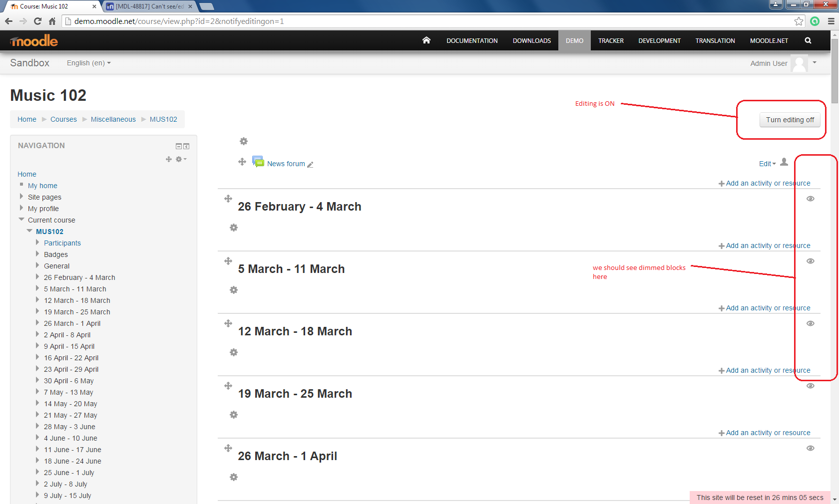Open the English (en) language dropdown
This screenshot has height=504, width=839.
point(89,63)
